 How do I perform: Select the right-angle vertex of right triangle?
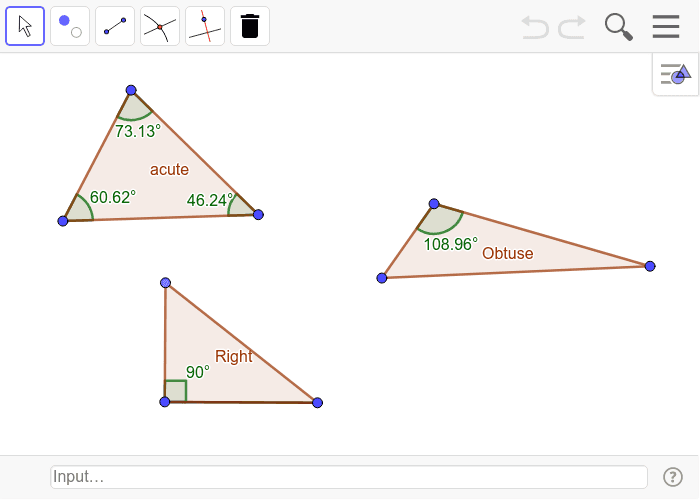pos(165,402)
